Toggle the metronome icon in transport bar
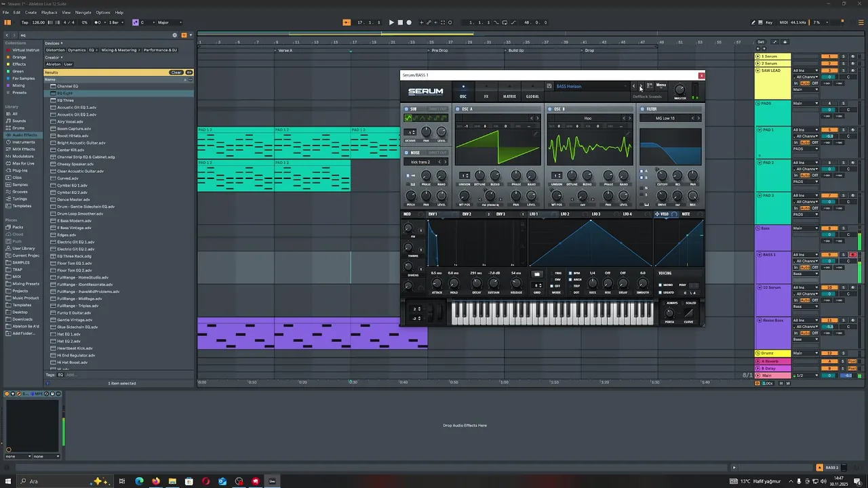This screenshot has width=868, height=488. pos(98,22)
